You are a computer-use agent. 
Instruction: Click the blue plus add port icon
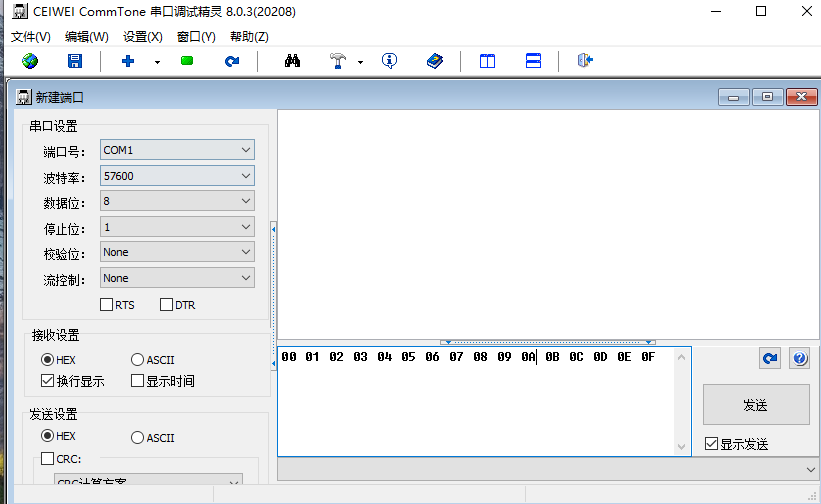click(x=128, y=61)
